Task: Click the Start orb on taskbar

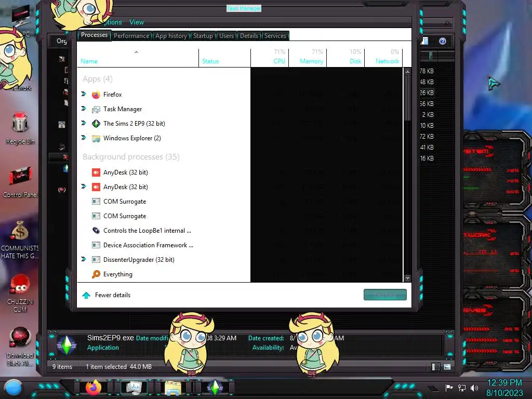Action: pos(13,388)
